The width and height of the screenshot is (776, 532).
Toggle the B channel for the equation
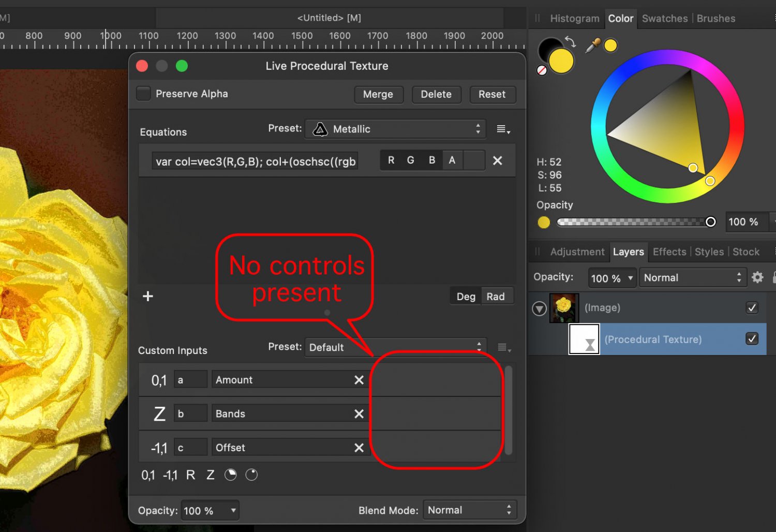pos(431,160)
